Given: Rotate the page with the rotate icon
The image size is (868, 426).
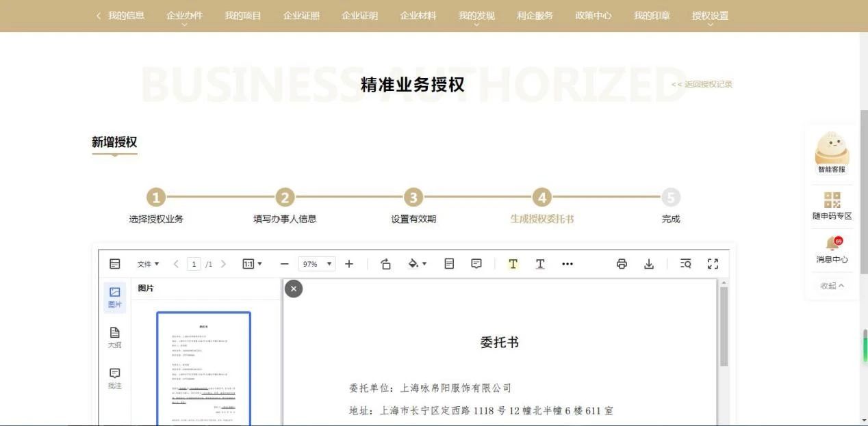Looking at the screenshot, I should (x=385, y=264).
